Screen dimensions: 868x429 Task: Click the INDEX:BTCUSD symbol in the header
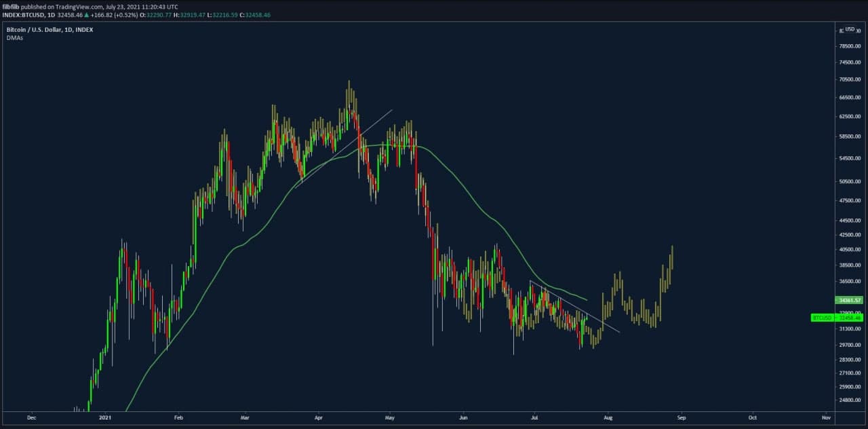[22, 15]
